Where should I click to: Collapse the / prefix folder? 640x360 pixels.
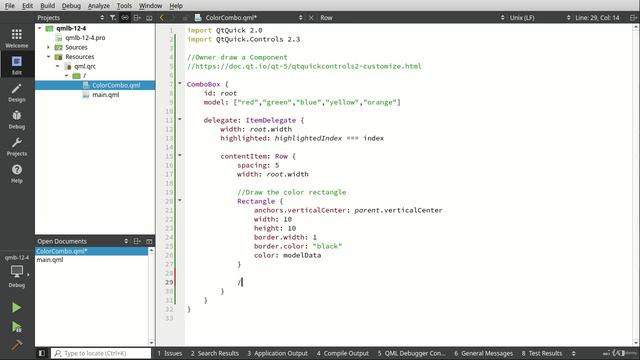(67, 76)
